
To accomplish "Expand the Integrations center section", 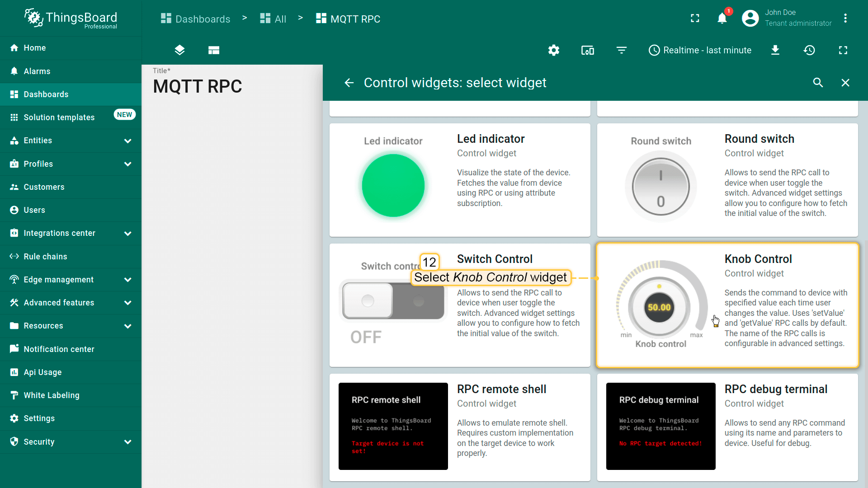I will pyautogui.click(x=127, y=233).
